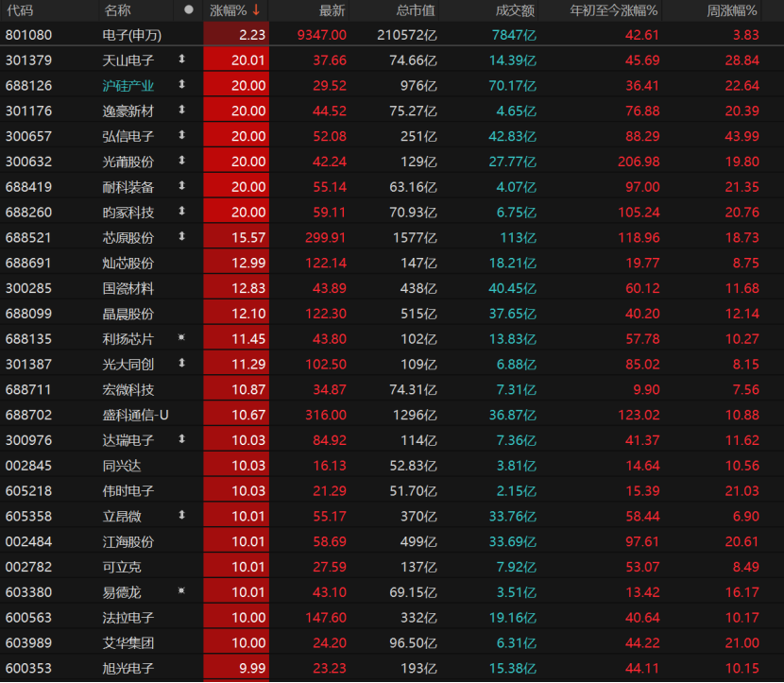The image size is (784, 683).
Task: Select the 晶晨股份 stock name
Action: [128, 314]
